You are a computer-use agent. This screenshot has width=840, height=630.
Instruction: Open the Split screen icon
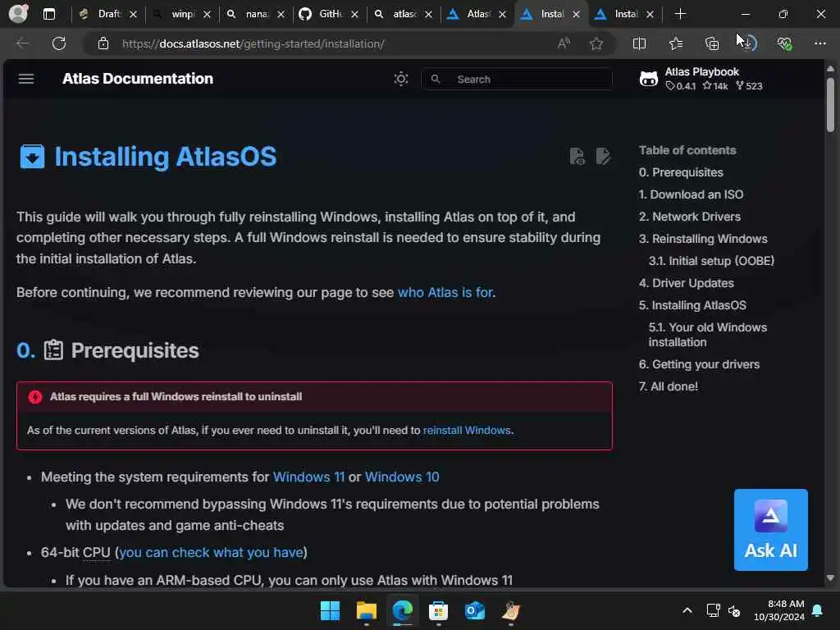coord(639,43)
